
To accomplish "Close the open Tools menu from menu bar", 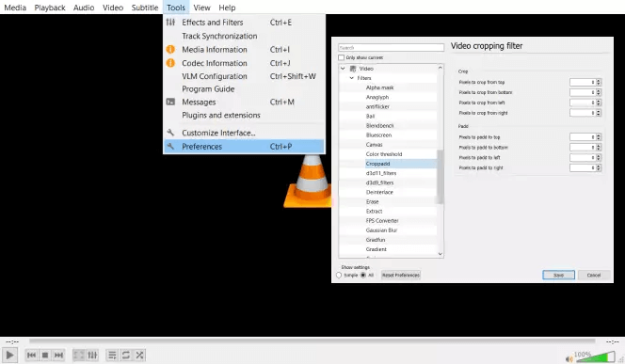I will [176, 8].
